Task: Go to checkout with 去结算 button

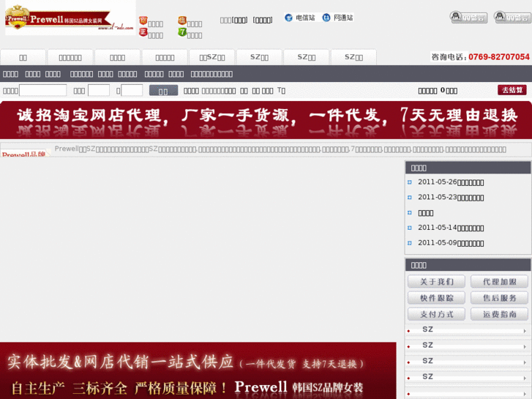Action: point(512,90)
